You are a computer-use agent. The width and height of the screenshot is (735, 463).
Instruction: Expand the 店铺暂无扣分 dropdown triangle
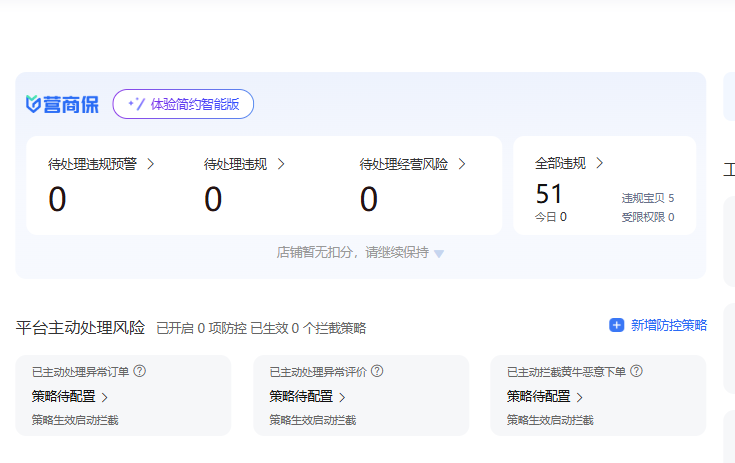pos(439,254)
